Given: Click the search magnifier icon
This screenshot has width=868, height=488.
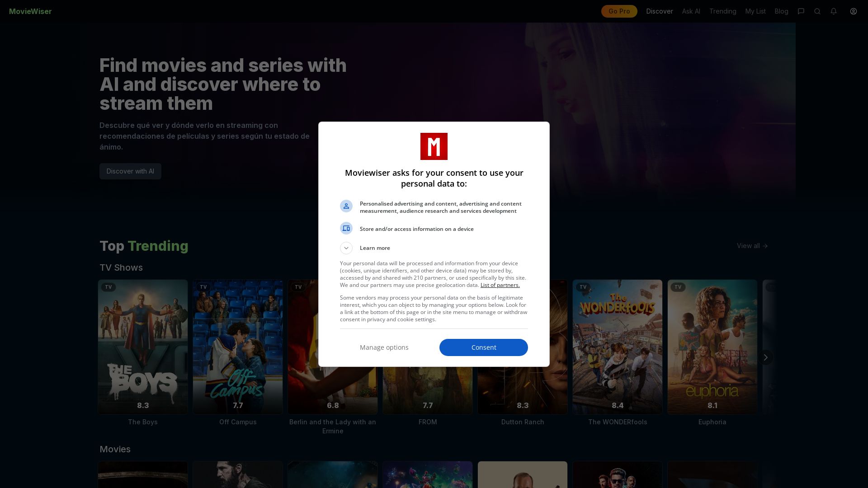Looking at the screenshot, I should coord(817,11).
